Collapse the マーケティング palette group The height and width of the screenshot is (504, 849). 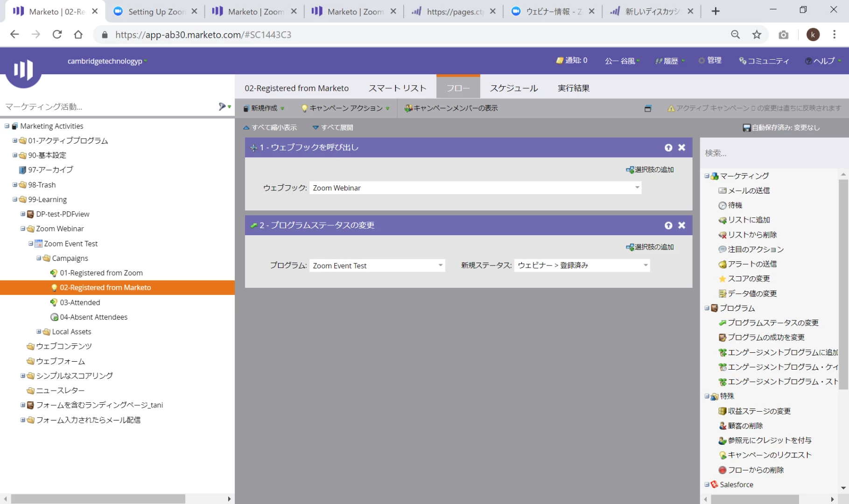tap(707, 176)
